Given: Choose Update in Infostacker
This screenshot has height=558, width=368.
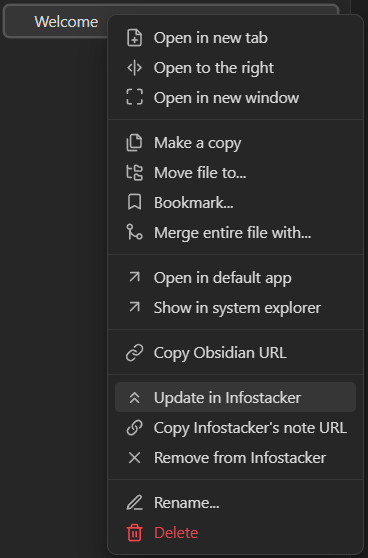Looking at the screenshot, I should click(x=235, y=398).
